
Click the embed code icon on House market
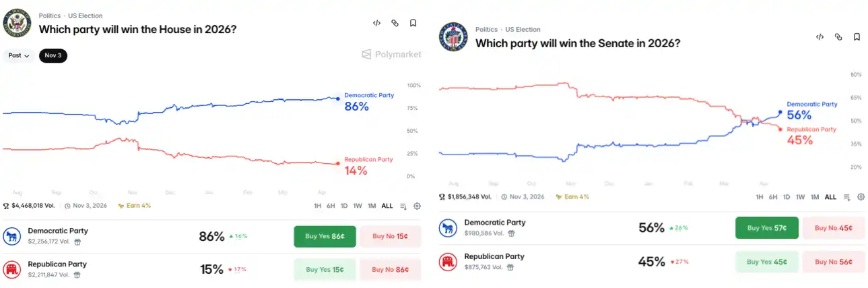click(x=376, y=23)
